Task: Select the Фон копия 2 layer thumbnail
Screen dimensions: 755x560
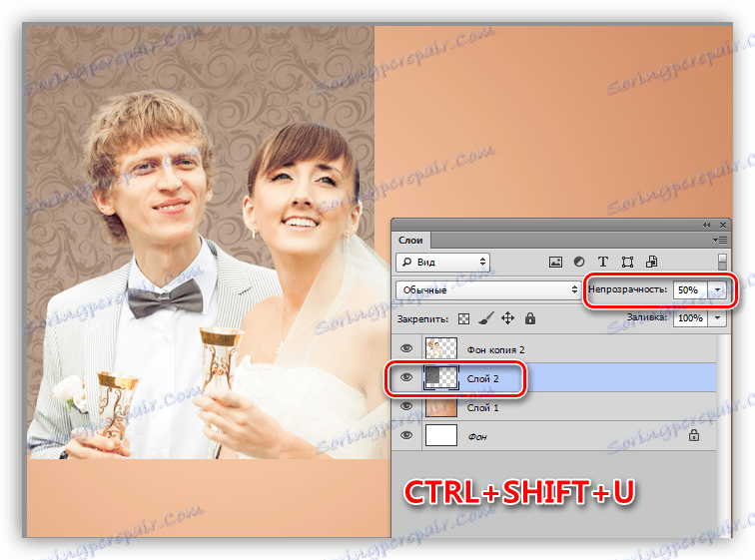Action: tap(441, 348)
